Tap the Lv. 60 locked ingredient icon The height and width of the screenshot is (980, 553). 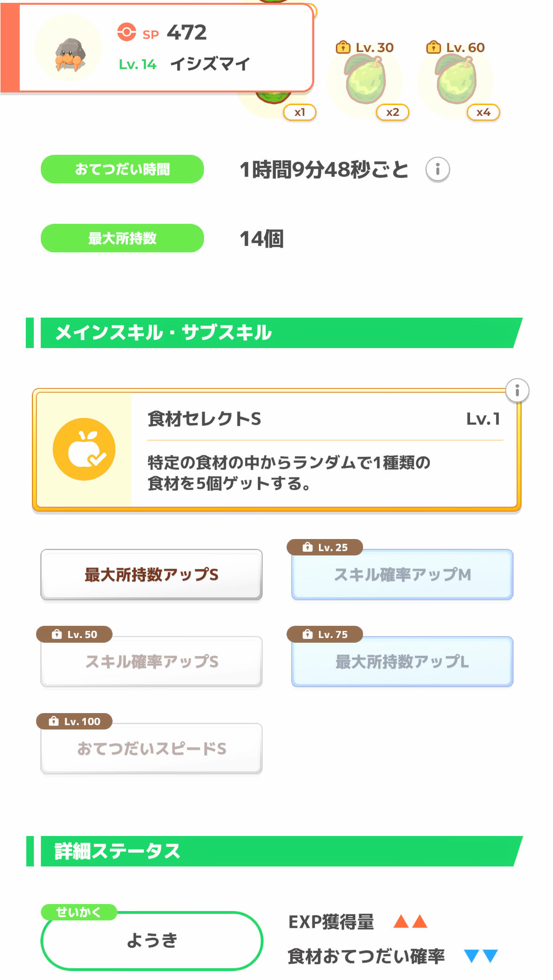[456, 80]
